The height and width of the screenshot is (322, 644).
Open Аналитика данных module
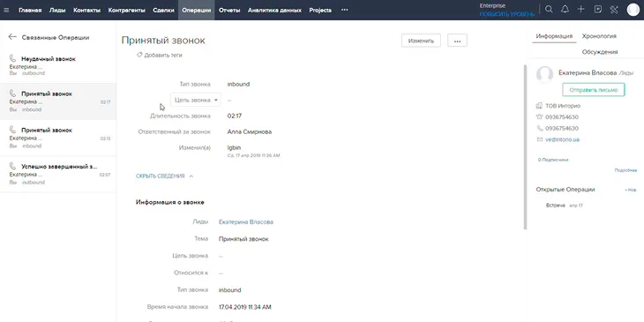coord(274,11)
